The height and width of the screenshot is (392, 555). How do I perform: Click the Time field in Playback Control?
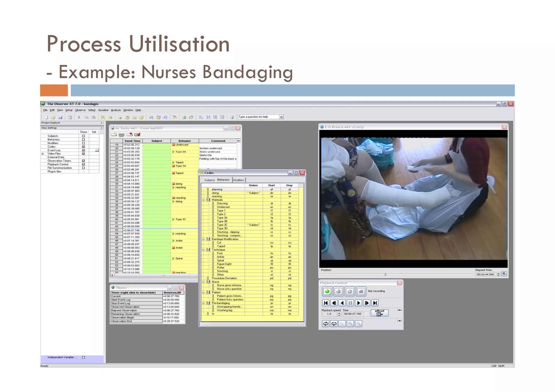click(354, 314)
